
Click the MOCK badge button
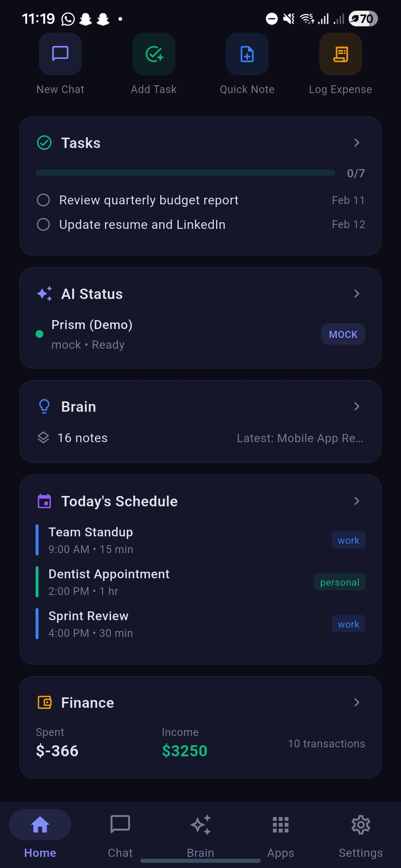coord(343,334)
